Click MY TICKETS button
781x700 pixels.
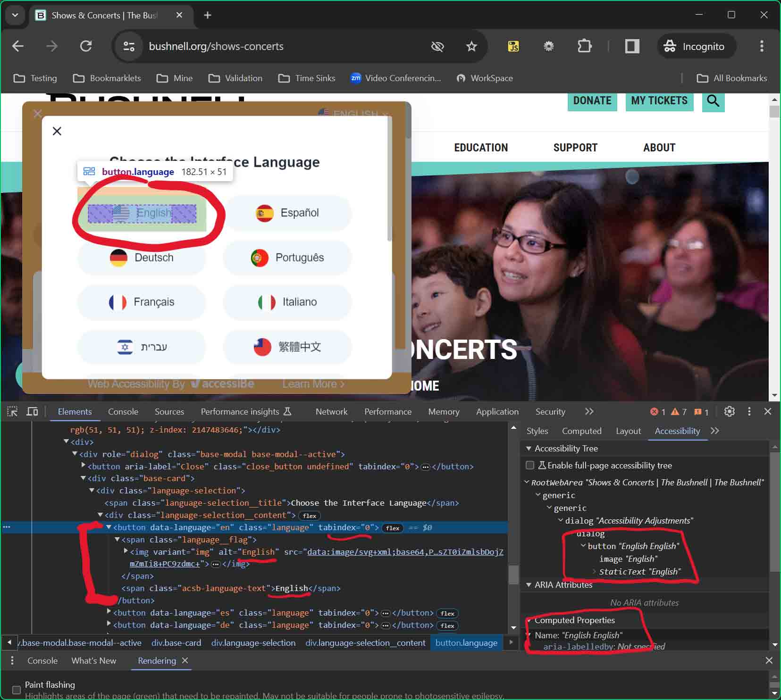coord(659,101)
